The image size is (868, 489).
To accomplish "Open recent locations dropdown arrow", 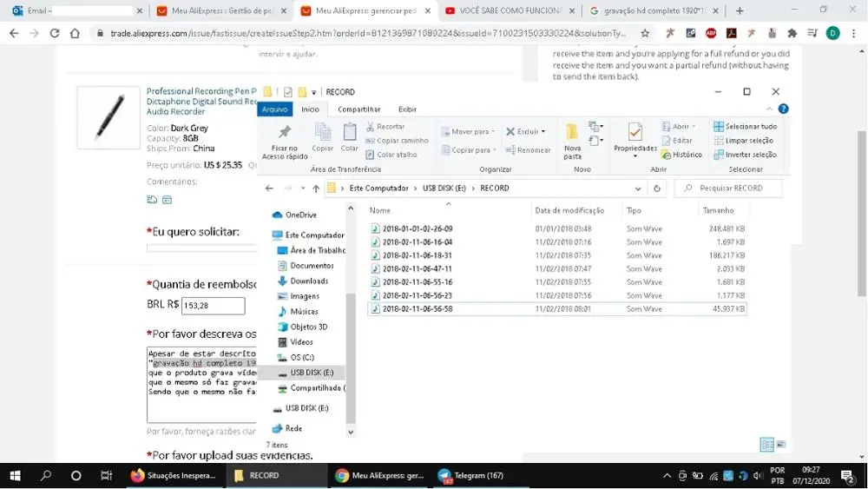I will pos(302,188).
